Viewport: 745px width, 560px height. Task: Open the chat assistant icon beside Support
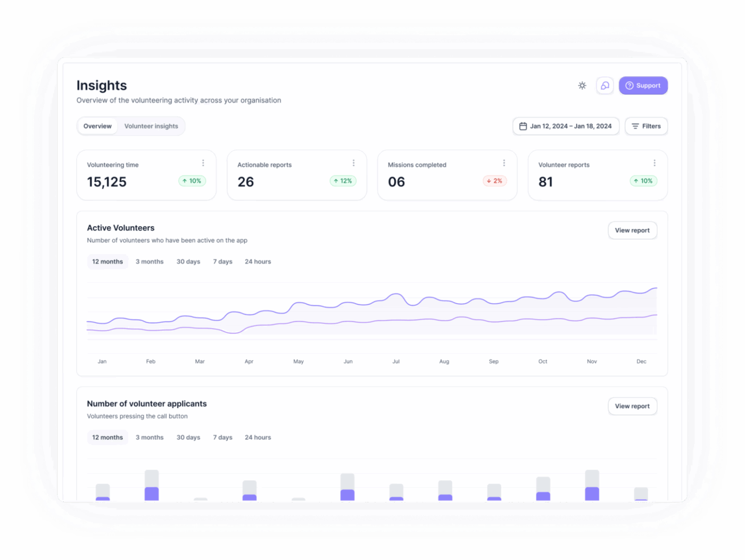tap(605, 85)
